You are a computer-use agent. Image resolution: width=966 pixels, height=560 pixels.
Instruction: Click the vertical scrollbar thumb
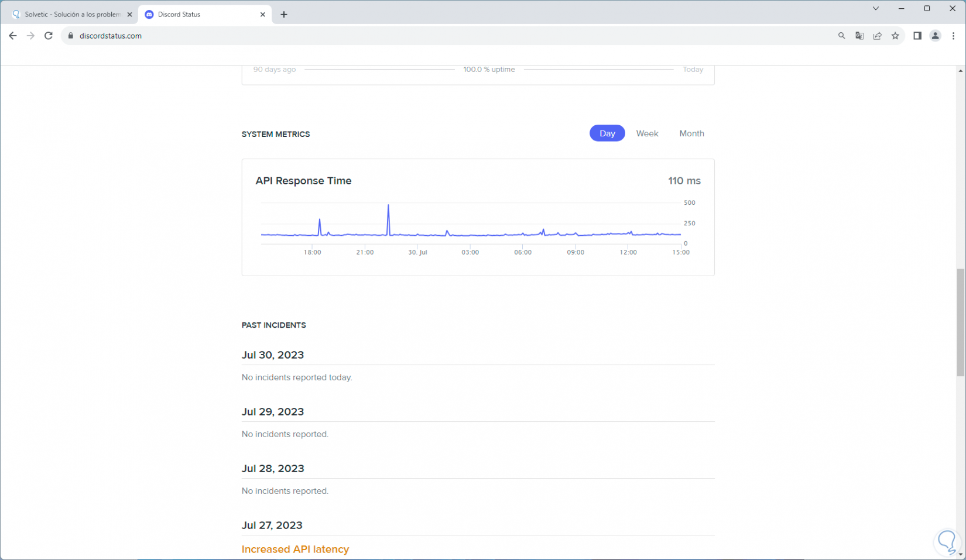click(960, 322)
